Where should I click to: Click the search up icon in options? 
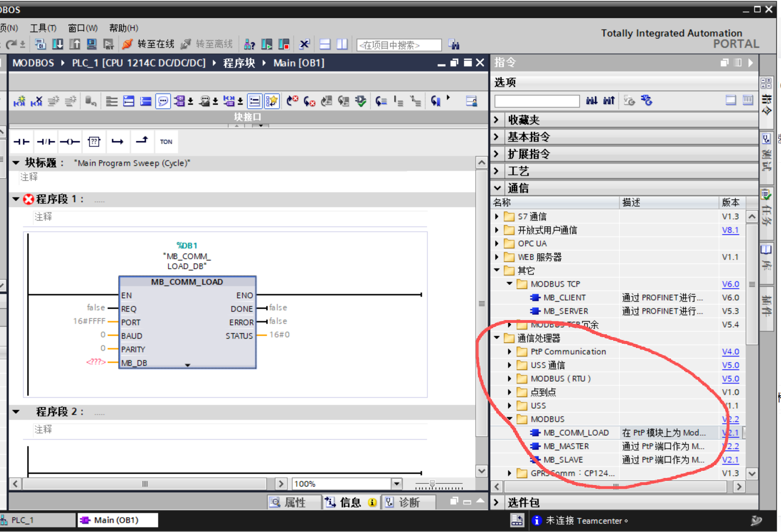(x=609, y=101)
